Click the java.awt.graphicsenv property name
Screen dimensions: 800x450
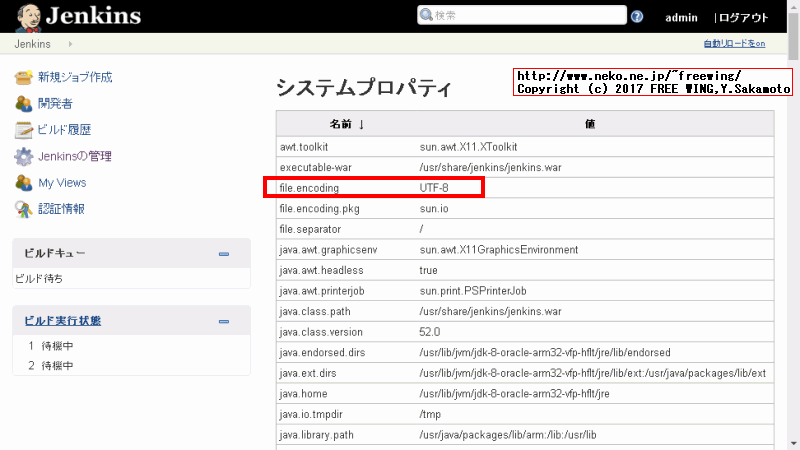point(329,249)
